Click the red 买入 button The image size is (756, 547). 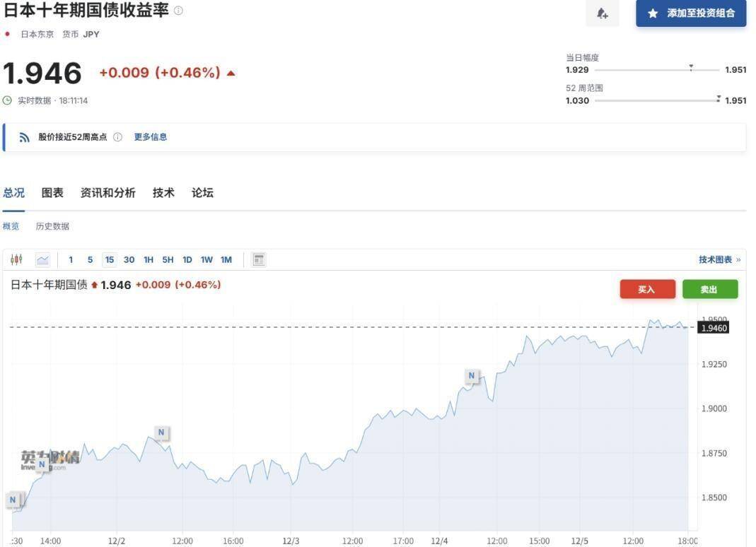click(648, 289)
